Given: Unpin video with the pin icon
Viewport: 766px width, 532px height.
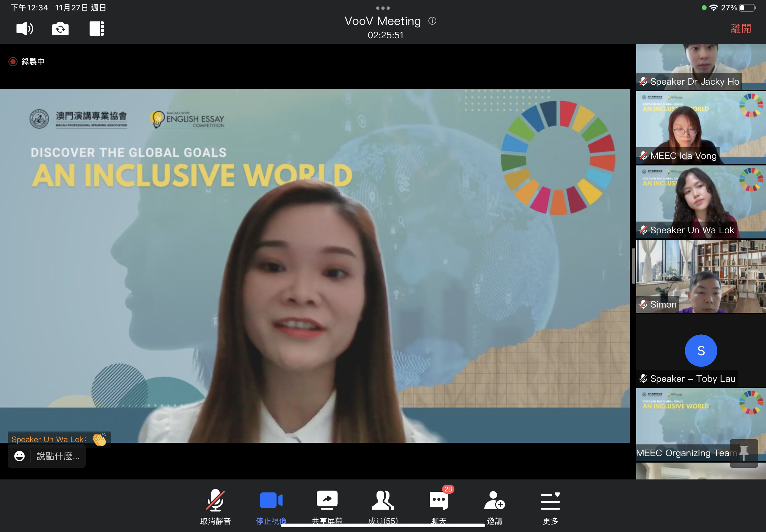Looking at the screenshot, I should pyautogui.click(x=744, y=453).
